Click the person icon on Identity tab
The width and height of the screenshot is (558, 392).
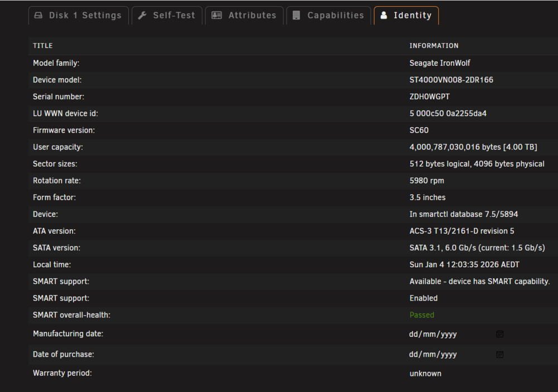[384, 15]
